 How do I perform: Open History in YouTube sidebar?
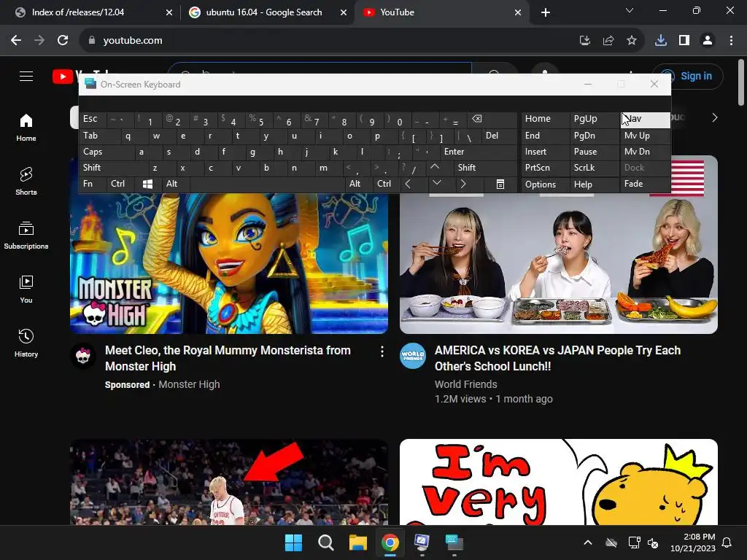point(26,343)
